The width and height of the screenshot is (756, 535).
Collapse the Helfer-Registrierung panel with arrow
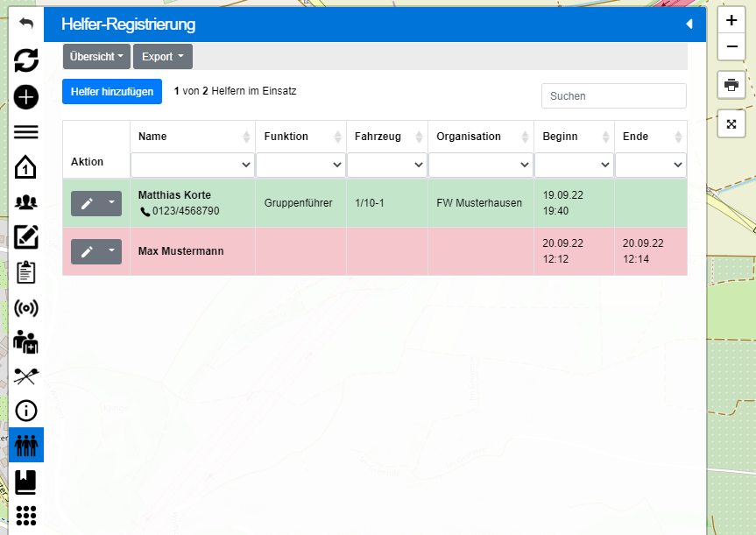(x=689, y=25)
